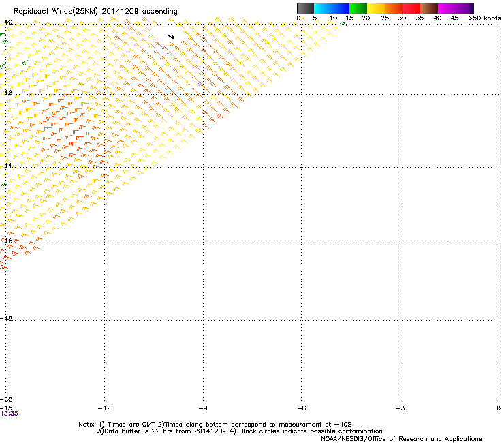The image size is (504, 443).
Task: Click the '-12' longitude axis label
Action: [104, 408]
